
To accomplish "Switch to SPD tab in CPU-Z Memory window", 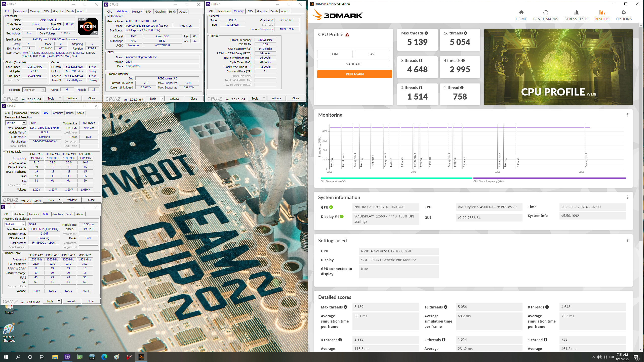I will coord(250,11).
